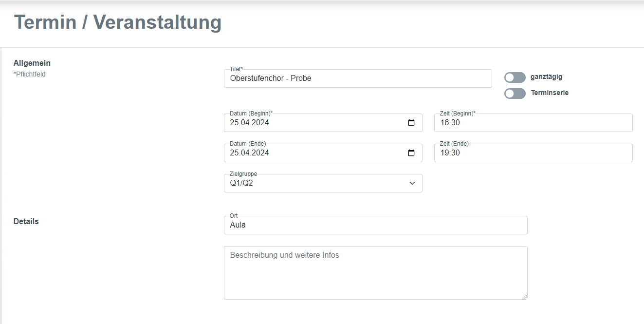Open the date selector for 25.04.2024 end date
This screenshot has height=324, width=644.
click(412, 152)
